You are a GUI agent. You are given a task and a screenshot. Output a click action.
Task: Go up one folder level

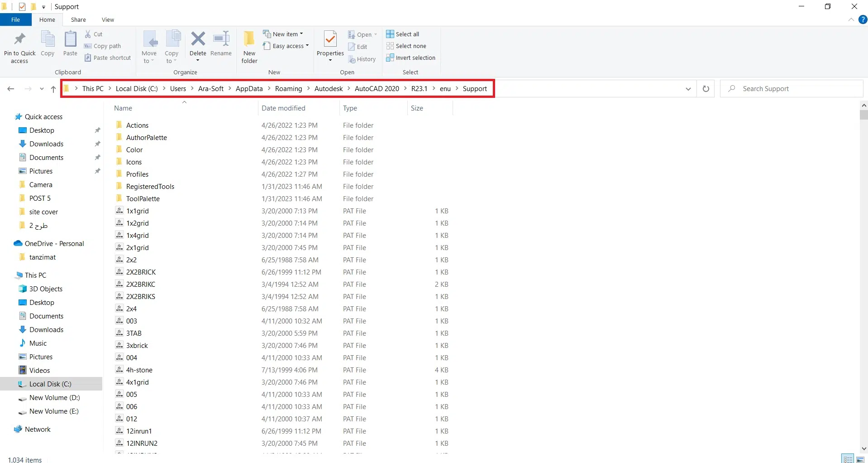point(53,89)
